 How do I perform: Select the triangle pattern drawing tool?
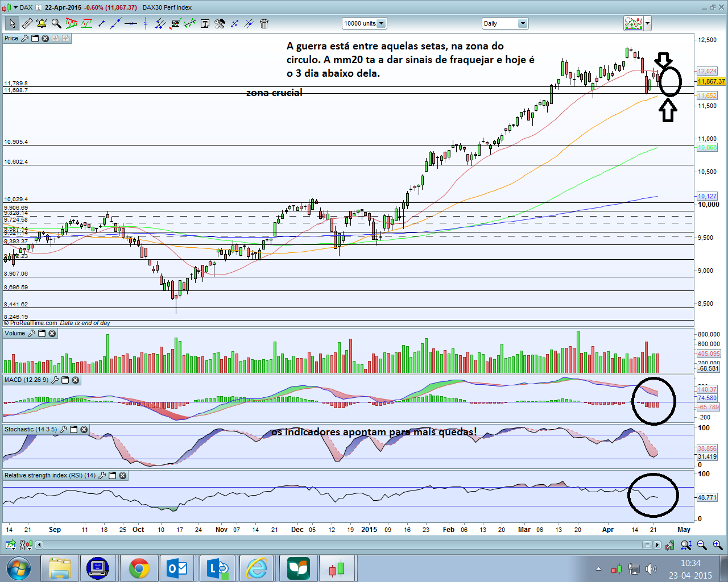pyautogui.click(x=72, y=23)
